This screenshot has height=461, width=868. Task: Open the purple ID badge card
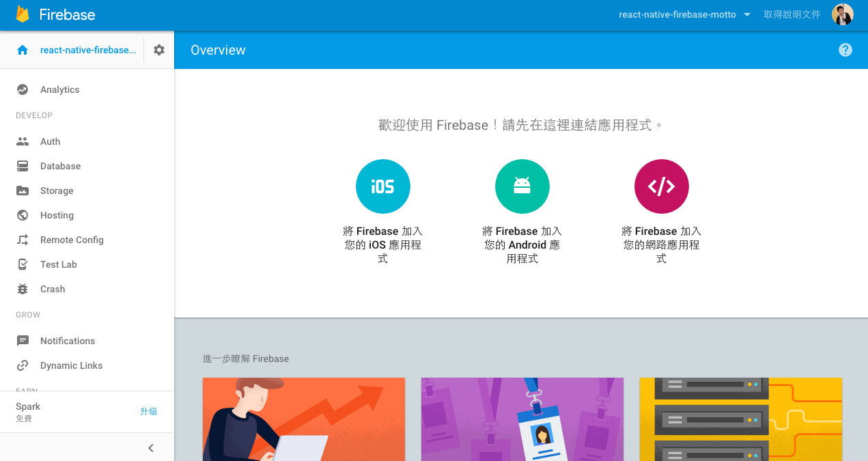522,419
